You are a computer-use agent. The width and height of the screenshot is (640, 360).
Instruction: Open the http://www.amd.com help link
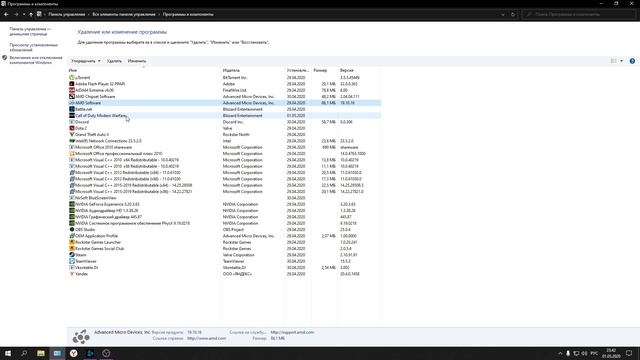(207, 338)
